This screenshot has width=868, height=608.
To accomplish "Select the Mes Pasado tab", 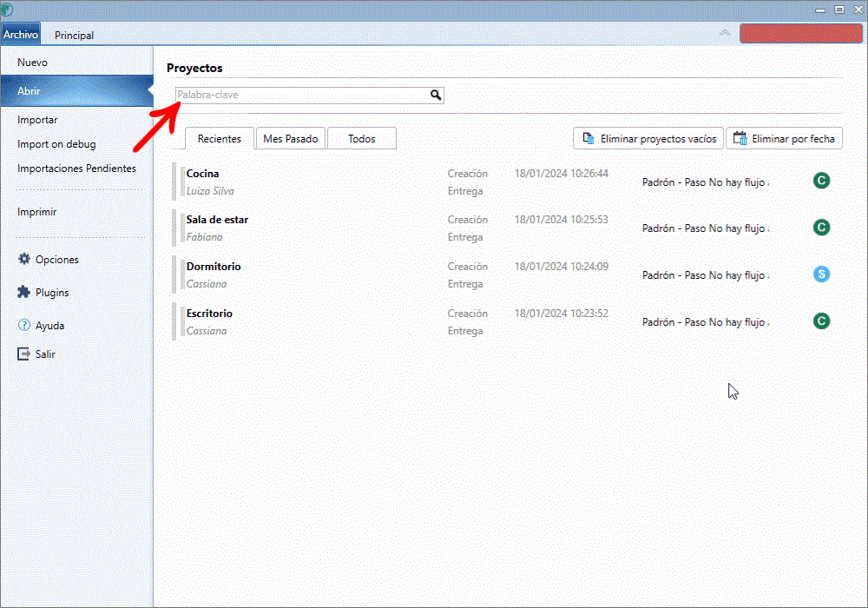I will (x=291, y=138).
